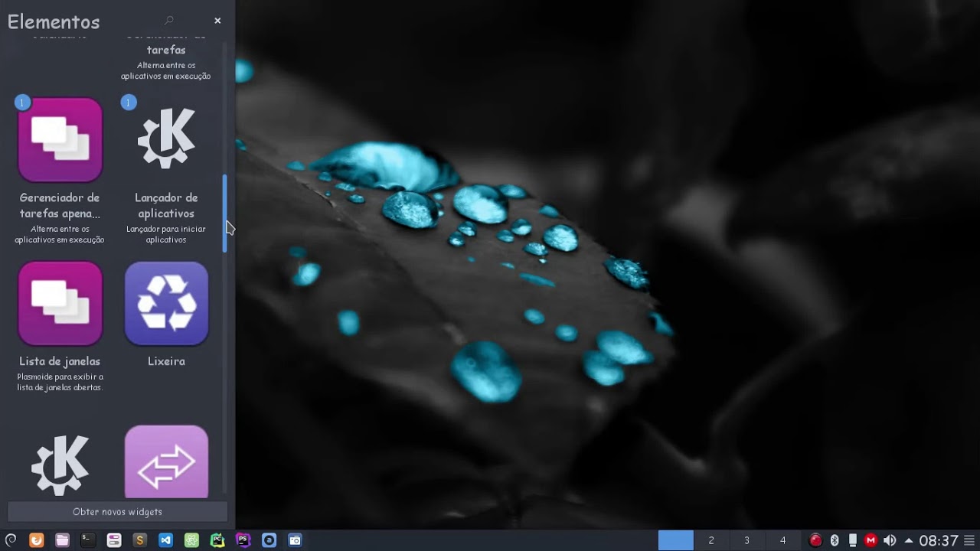Click the badge on Lançador de aplicativos widget
Image resolution: width=980 pixels, height=551 pixels.
(x=129, y=103)
